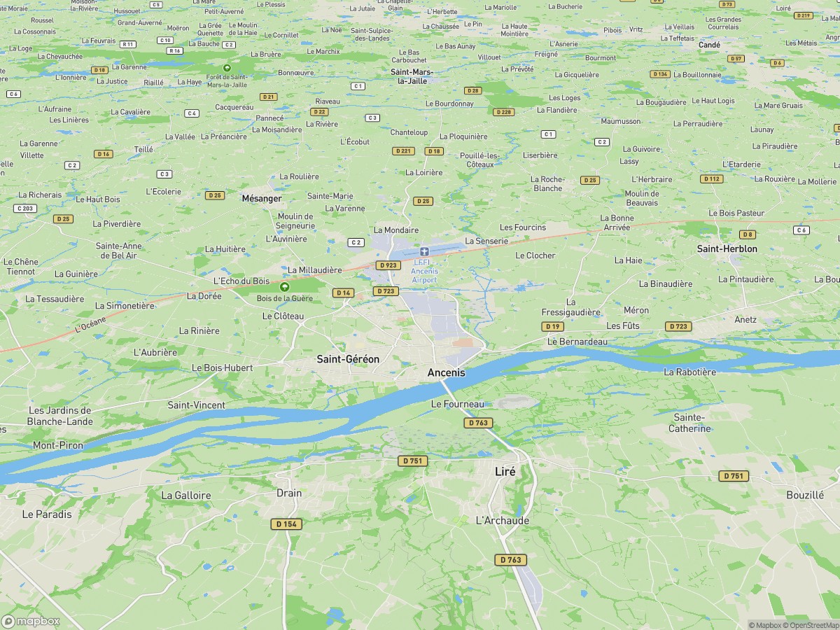Image resolution: width=840 pixels, height=630 pixels.
Task: Select the Liré town label
Action: point(505,472)
